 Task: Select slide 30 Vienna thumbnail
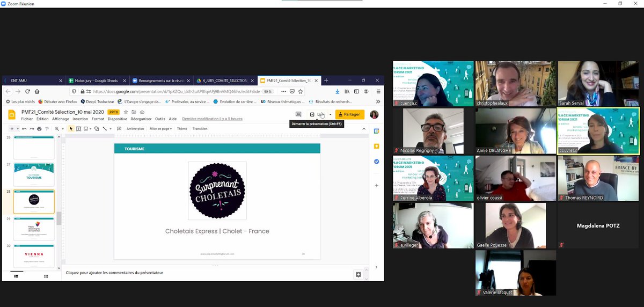(x=34, y=255)
